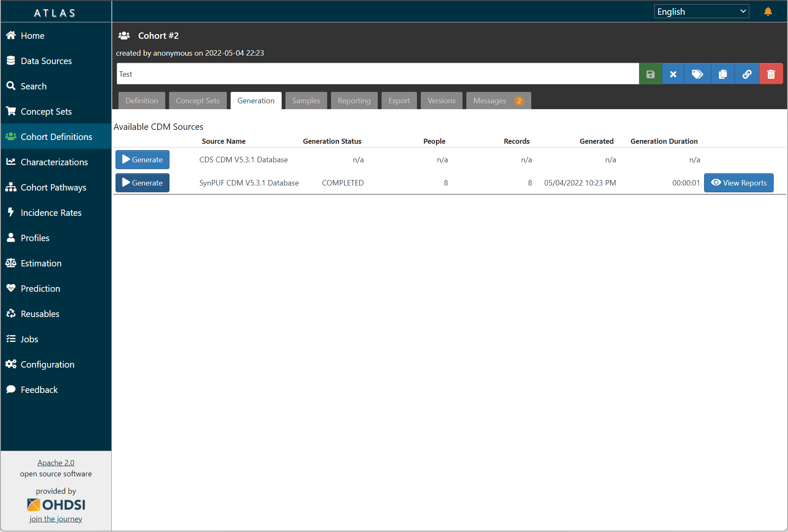The height and width of the screenshot is (532, 788).
Task: Go to Home in sidebar
Action: (x=56, y=35)
